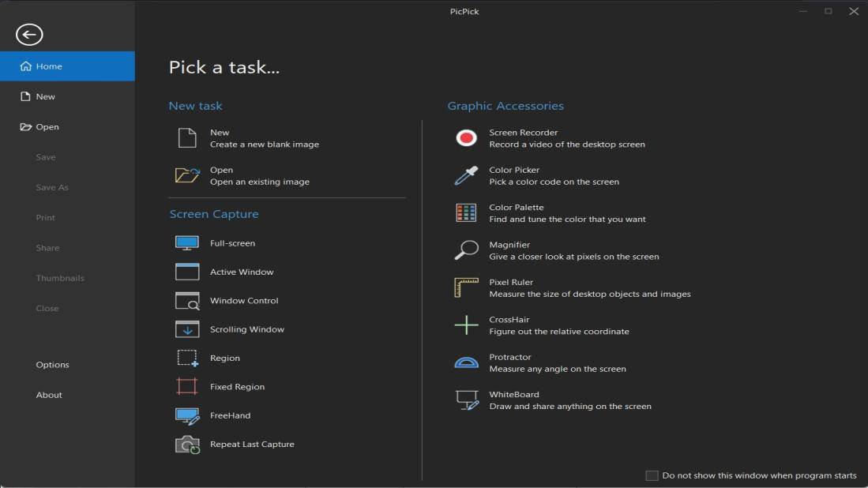Click the Color Picker eyedropper icon
Viewport: 868px width, 488px height.
[466, 175]
